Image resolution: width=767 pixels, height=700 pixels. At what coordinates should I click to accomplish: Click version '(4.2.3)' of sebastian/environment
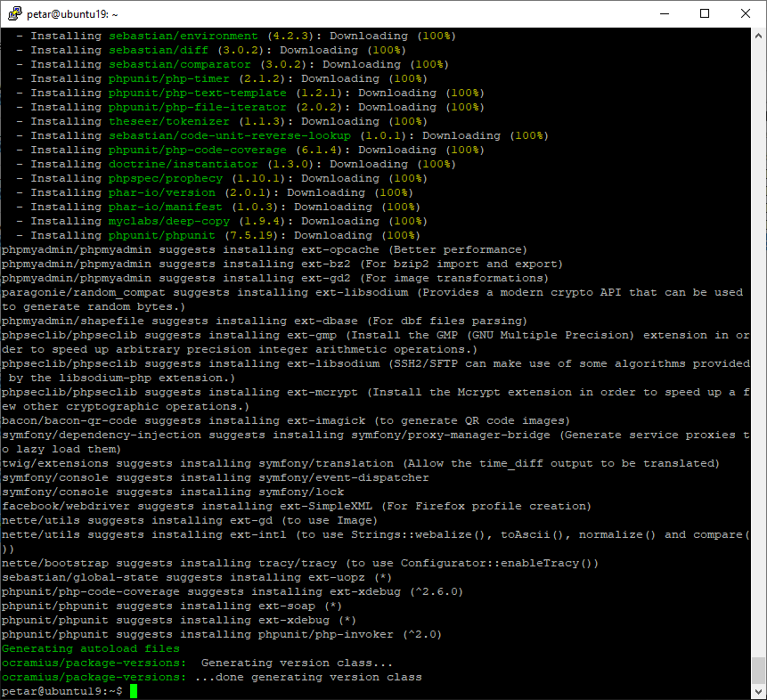[x=290, y=36]
